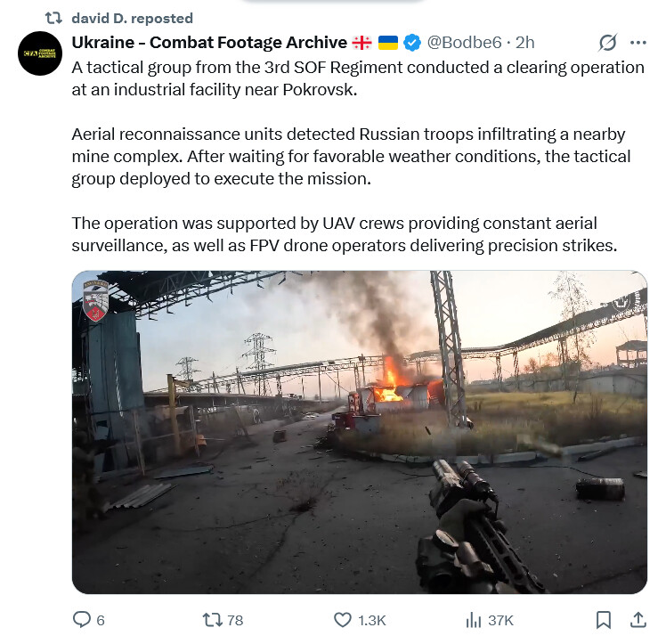The height and width of the screenshot is (644, 666).
Task: Open the @Bodbe6 handle link
Action: click(x=463, y=42)
